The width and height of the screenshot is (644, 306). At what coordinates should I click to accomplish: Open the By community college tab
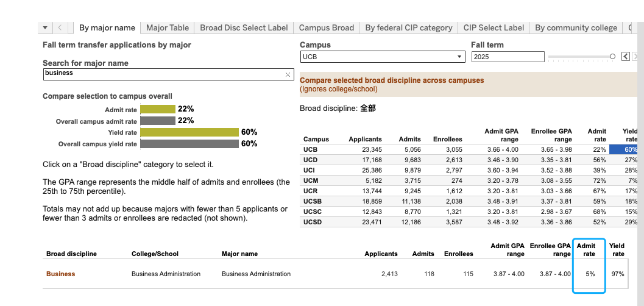pos(576,28)
